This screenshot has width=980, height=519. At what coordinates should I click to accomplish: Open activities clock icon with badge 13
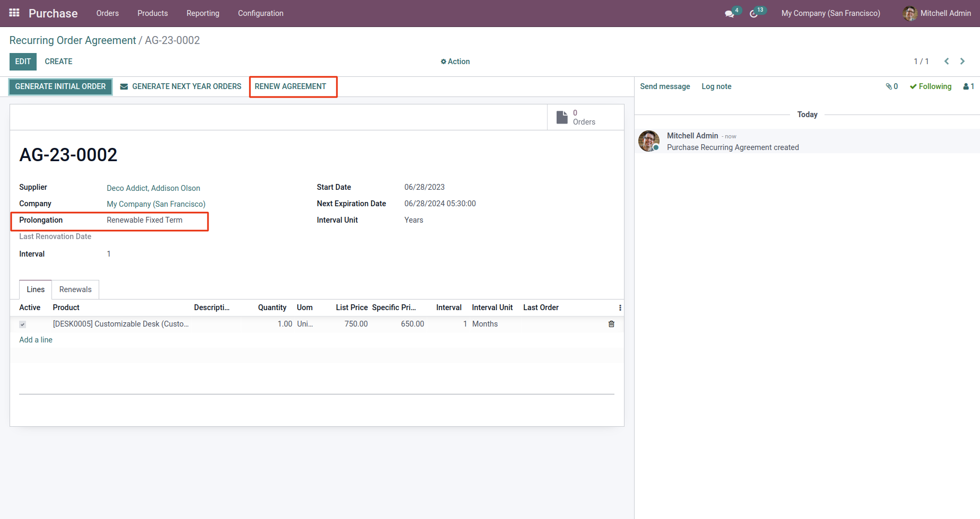(x=757, y=13)
